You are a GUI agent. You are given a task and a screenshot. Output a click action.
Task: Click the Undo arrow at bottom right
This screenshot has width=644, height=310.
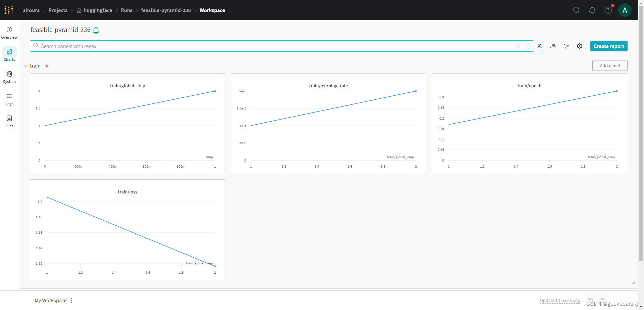pos(591,300)
